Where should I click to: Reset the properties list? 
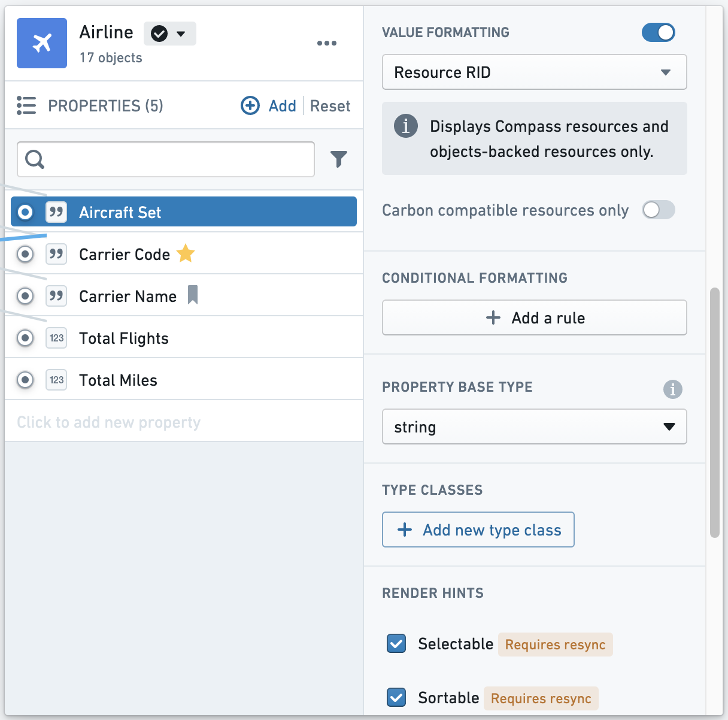point(330,106)
